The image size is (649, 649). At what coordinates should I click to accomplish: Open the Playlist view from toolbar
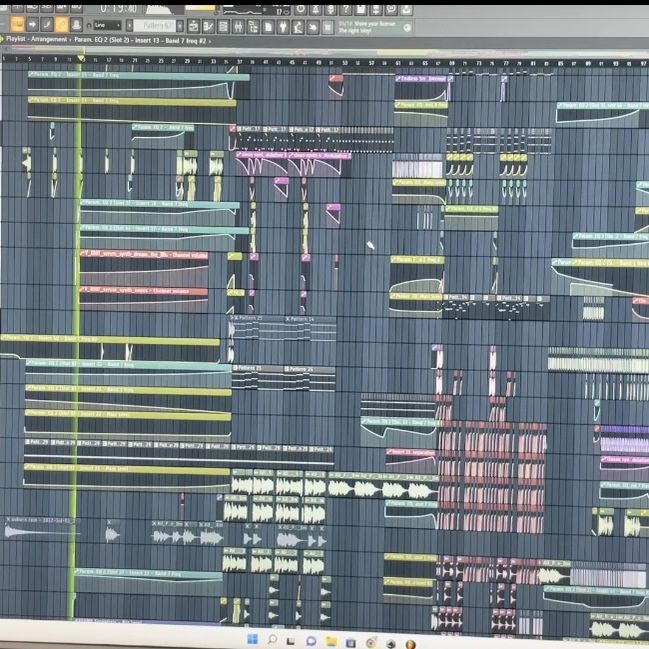(x=193, y=26)
